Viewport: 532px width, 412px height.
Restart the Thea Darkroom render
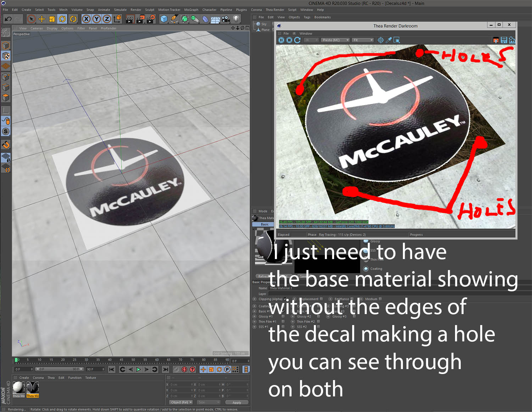pos(298,40)
